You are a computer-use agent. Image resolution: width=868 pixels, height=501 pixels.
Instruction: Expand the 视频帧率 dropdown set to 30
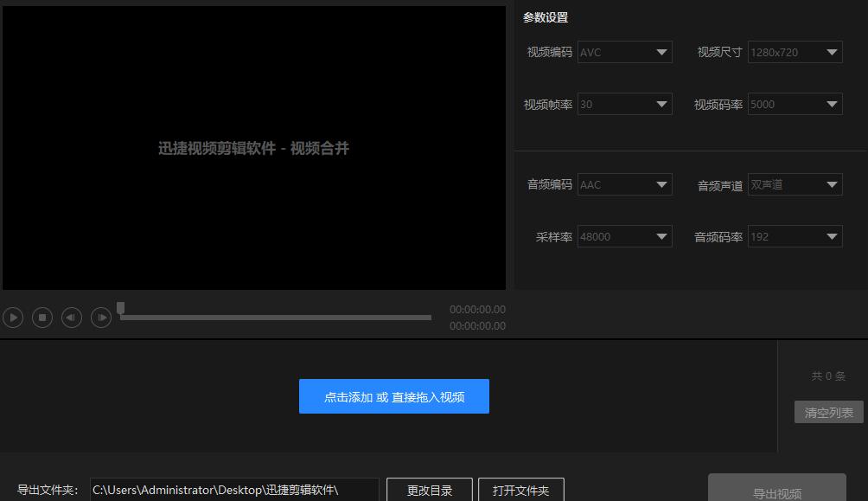pyautogui.click(x=624, y=103)
